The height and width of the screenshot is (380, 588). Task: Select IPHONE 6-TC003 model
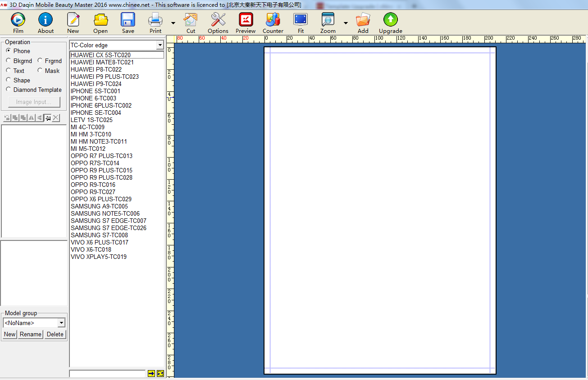pos(117,98)
